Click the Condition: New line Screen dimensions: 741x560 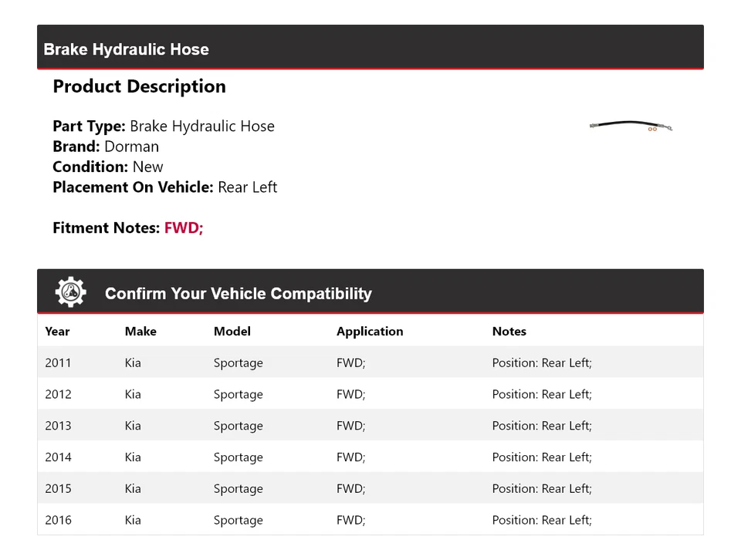click(108, 167)
